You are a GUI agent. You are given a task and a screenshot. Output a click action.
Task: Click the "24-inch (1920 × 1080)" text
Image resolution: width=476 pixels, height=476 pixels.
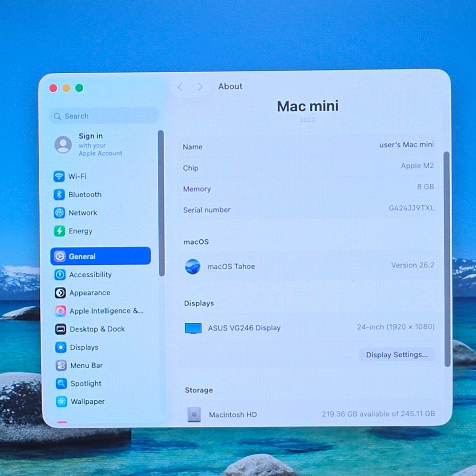click(x=396, y=327)
